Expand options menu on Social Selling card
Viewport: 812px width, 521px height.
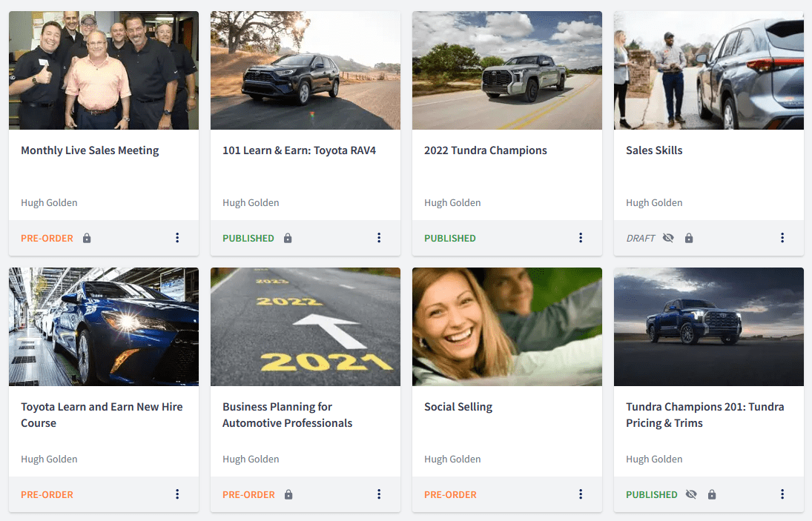pos(581,494)
